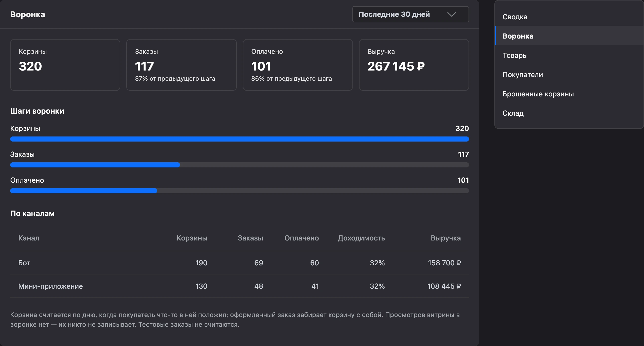644x346 pixels.
Task: Click the Выручка column header in channel table
Action: pyautogui.click(x=446, y=238)
